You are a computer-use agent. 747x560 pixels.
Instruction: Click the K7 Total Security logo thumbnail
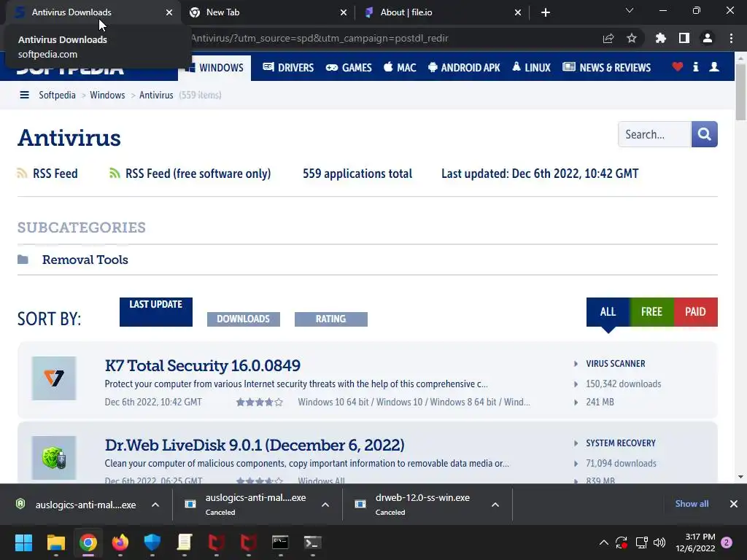(54, 378)
